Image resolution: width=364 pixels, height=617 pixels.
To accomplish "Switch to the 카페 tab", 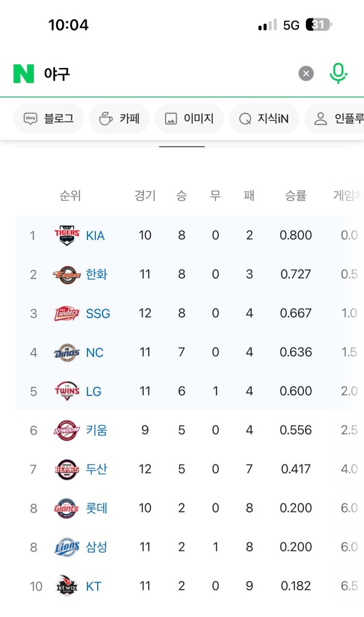I will point(120,118).
